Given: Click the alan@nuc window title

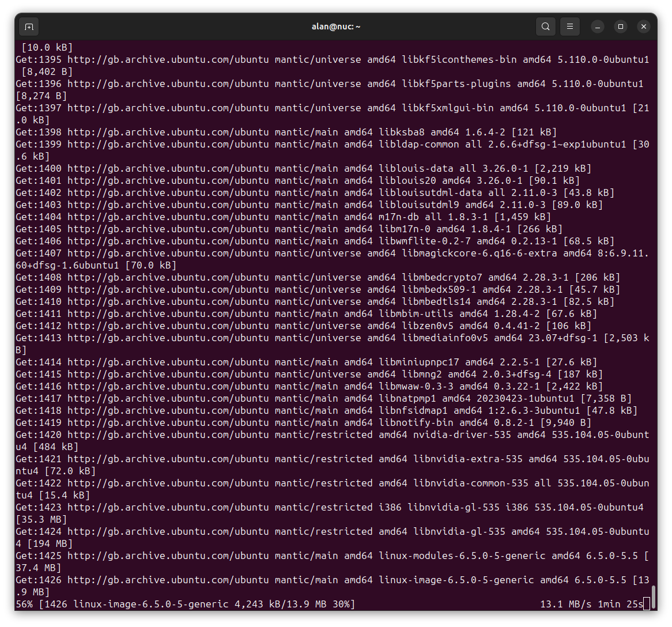Looking at the screenshot, I should 336,27.
